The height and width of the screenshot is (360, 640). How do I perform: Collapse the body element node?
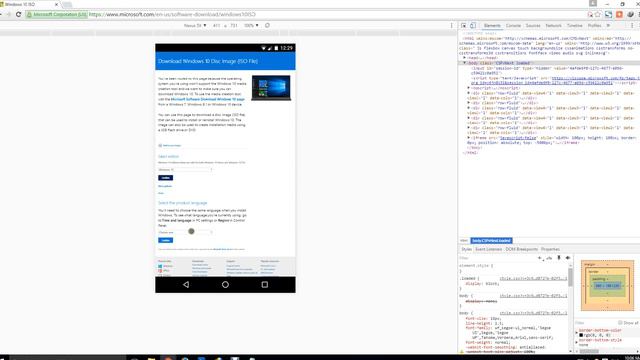(x=464, y=63)
